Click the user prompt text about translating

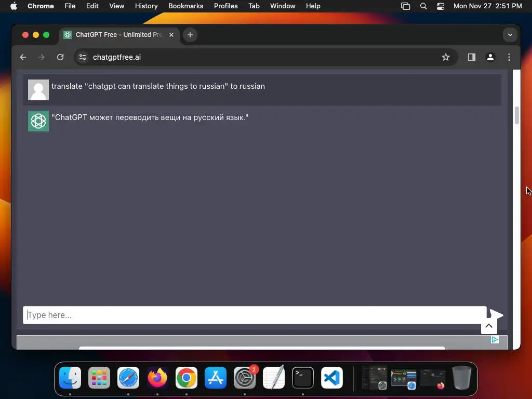(x=158, y=86)
